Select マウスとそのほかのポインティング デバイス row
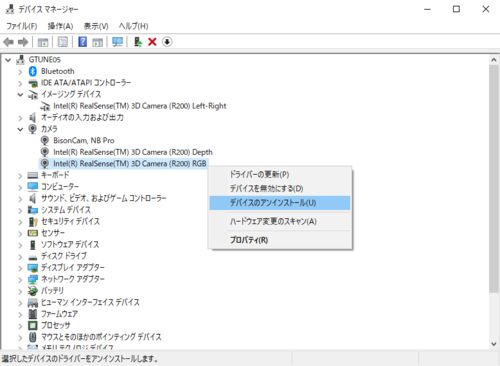This screenshot has width=500, height=366. 101,337
